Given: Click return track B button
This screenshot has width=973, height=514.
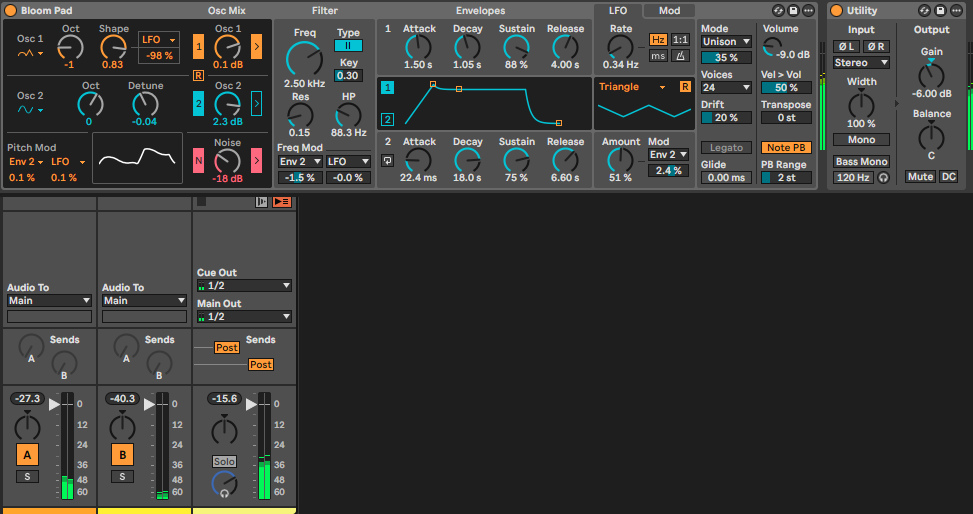Looking at the screenshot, I should (122, 455).
